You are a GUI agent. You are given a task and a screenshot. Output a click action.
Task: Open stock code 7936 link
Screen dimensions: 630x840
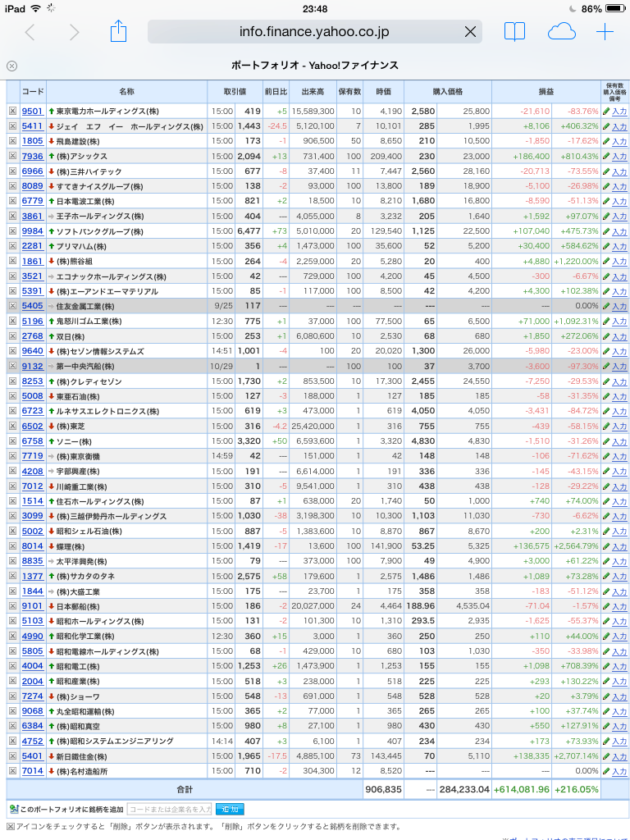(33, 157)
